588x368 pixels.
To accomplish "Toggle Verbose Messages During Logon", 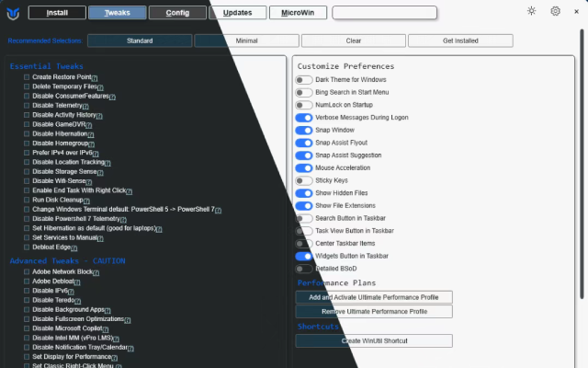I will (304, 118).
